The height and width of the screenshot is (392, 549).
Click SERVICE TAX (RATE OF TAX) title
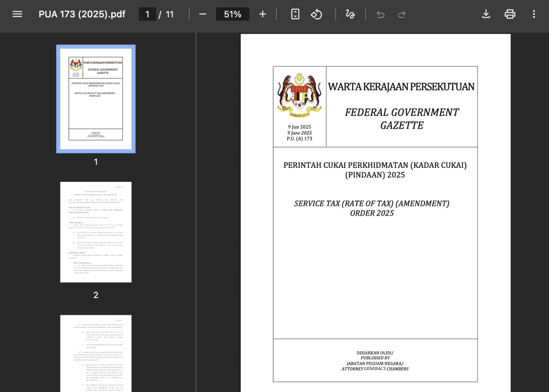click(372, 208)
